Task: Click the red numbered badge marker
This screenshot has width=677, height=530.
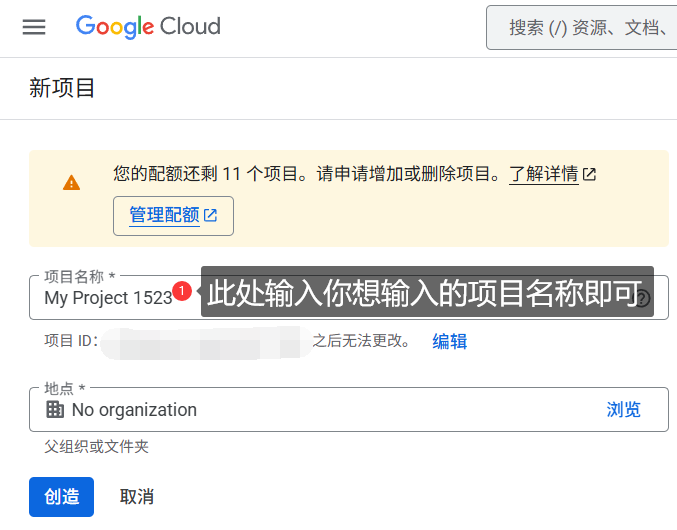Action: pos(182,291)
